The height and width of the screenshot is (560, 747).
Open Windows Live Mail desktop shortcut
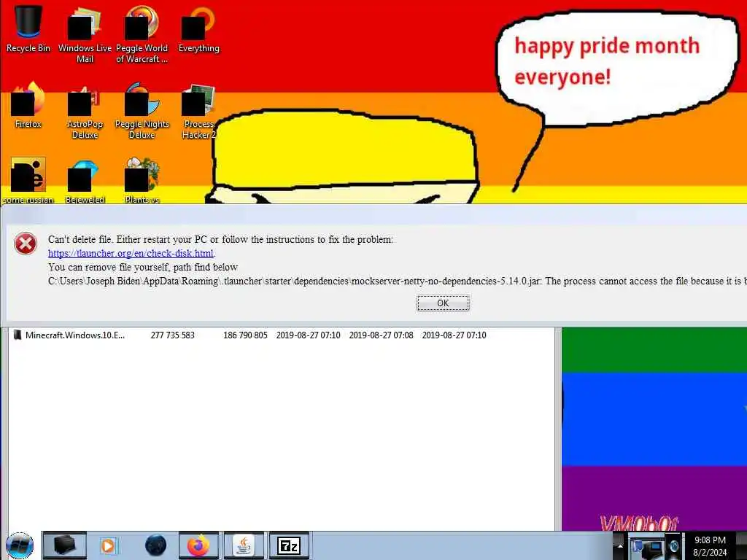[x=85, y=34]
